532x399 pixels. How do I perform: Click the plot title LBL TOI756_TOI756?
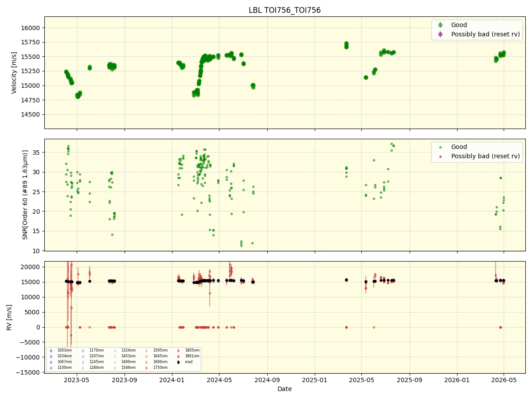click(285, 10)
